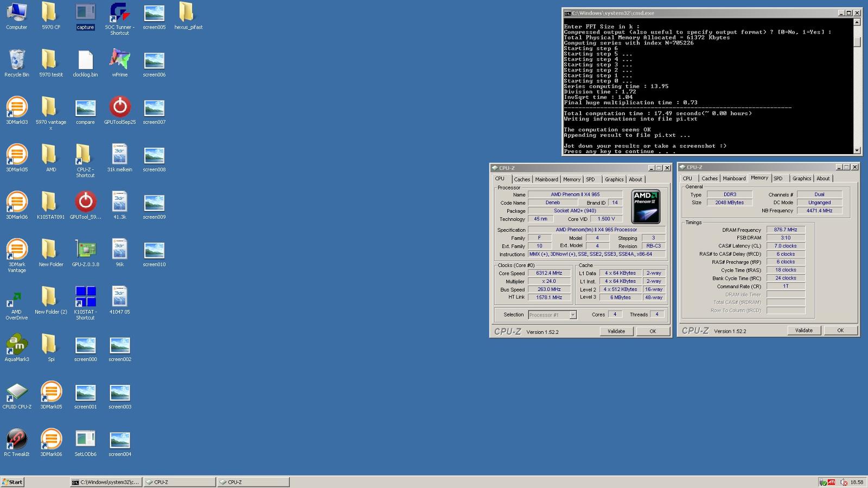Select the K10STAT shortcut icon
The width and height of the screenshot is (868, 488).
85,303
